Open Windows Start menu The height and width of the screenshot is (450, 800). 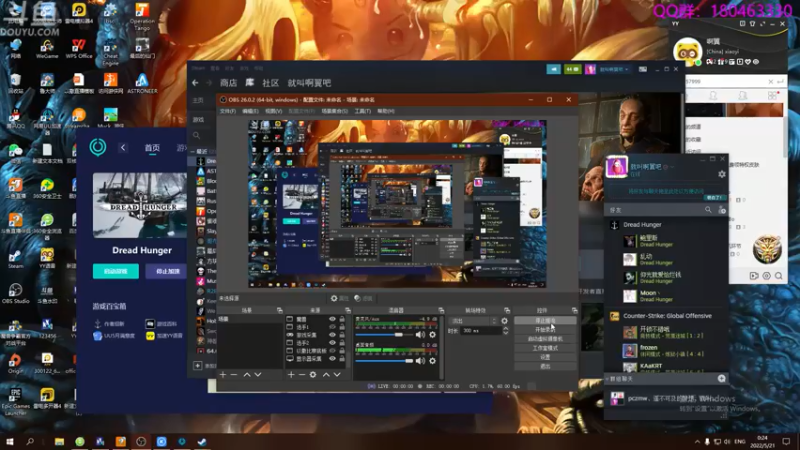click(9, 441)
